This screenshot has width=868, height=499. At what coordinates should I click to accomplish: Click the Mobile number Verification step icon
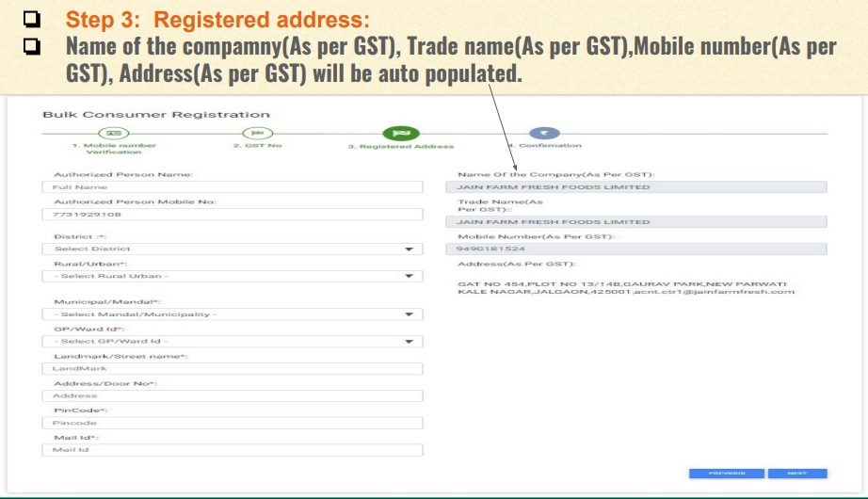tap(114, 133)
